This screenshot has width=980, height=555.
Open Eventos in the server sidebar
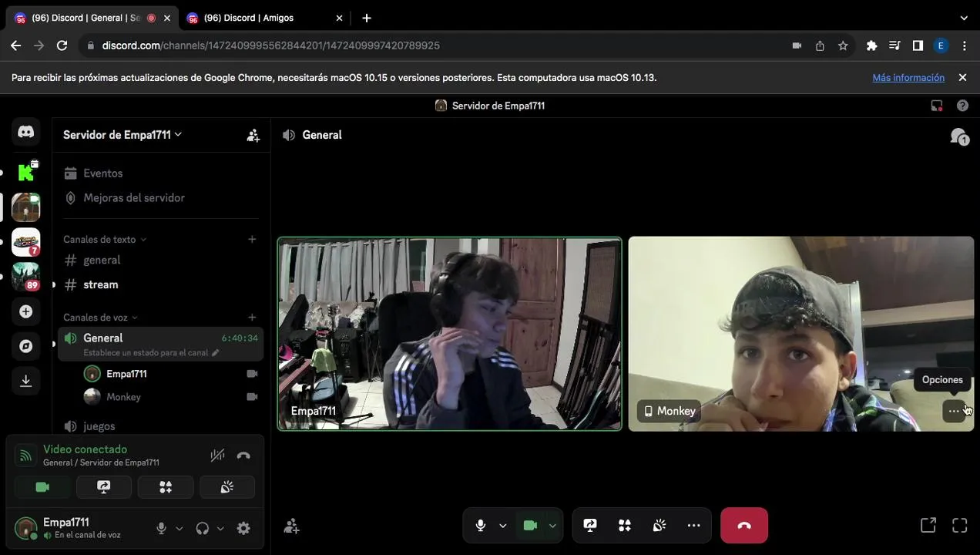[161, 173]
